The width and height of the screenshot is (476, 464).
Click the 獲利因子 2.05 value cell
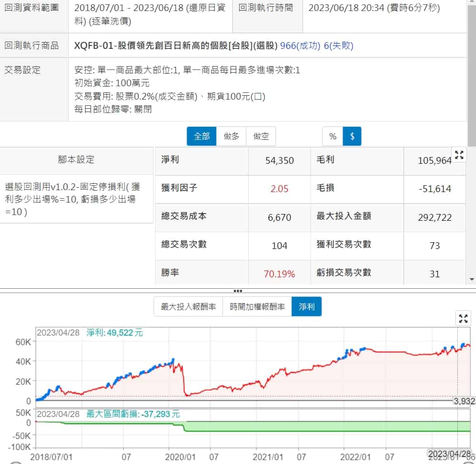279,189
